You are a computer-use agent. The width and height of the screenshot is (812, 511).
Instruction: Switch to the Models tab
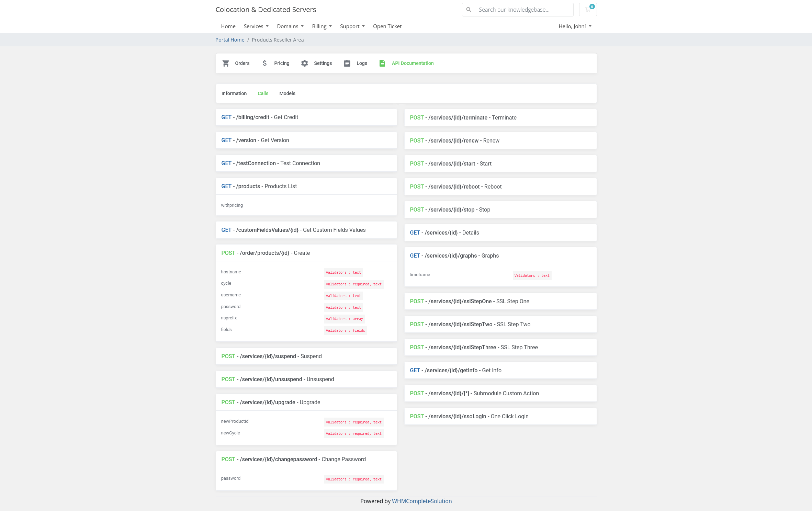(287, 93)
